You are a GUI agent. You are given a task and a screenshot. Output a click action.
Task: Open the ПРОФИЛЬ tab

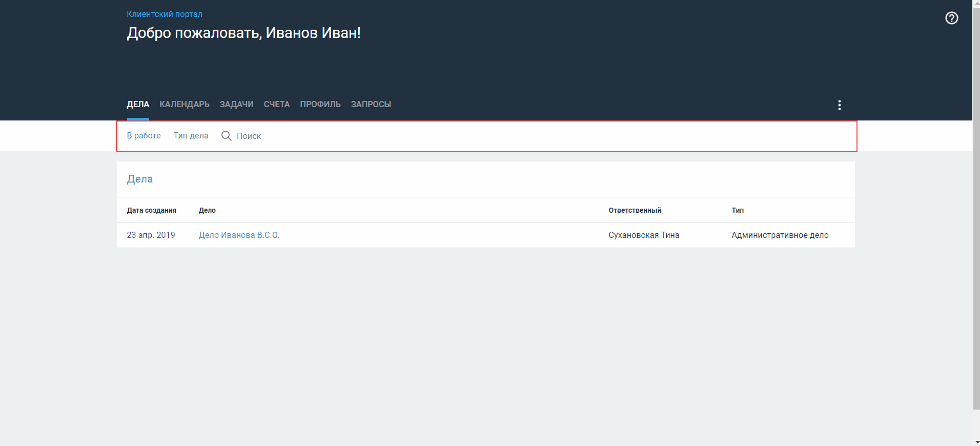pyautogui.click(x=320, y=105)
